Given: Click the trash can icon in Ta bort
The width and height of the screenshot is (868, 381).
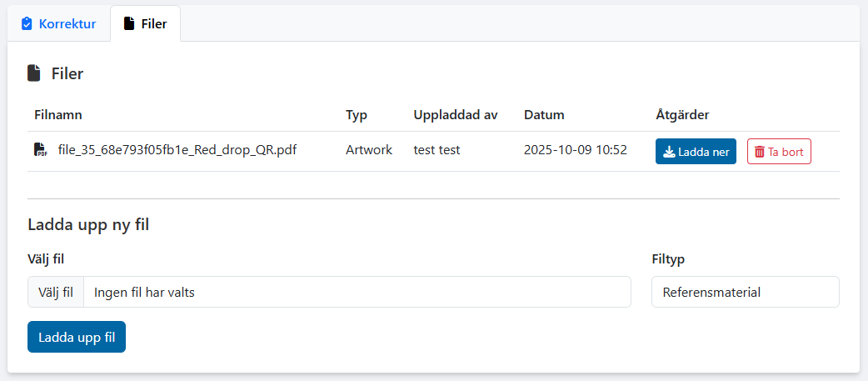Looking at the screenshot, I should (759, 153).
